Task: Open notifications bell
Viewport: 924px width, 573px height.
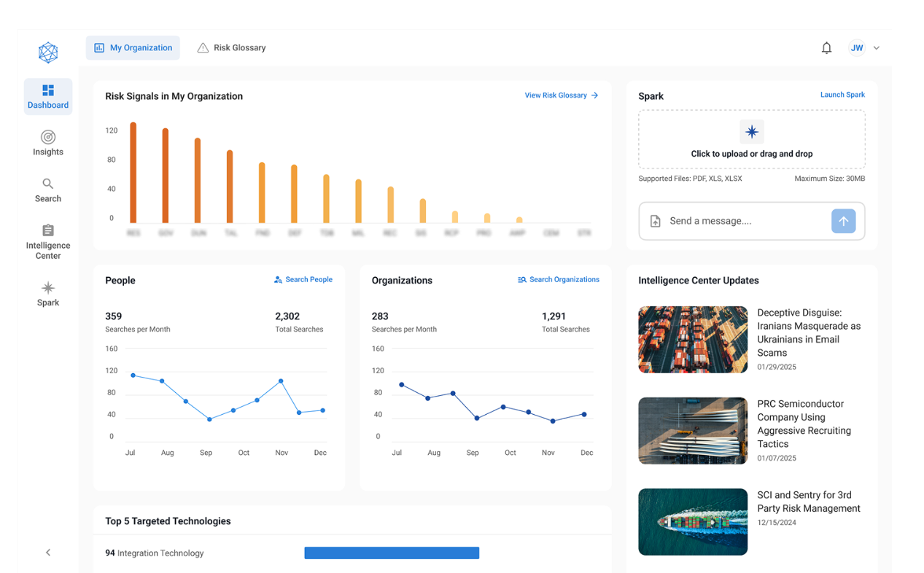Action: point(826,48)
